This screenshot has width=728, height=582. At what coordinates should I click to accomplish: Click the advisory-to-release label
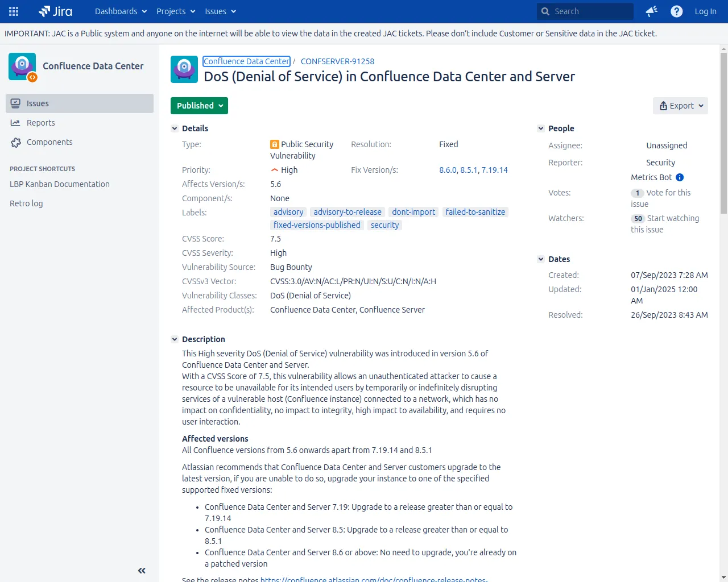[348, 212]
